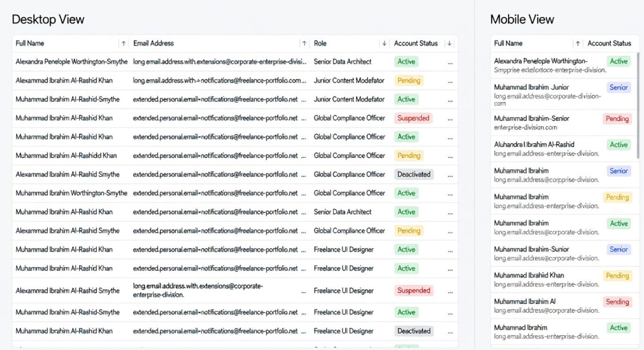
Task: Click the Sending badge in Mobile View
Action: pyautogui.click(x=617, y=302)
